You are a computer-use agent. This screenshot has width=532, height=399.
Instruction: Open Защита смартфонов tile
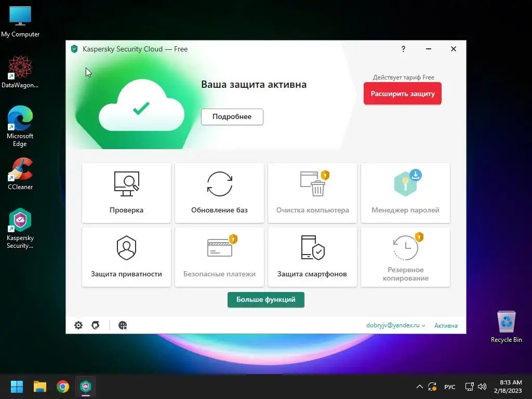(312, 257)
